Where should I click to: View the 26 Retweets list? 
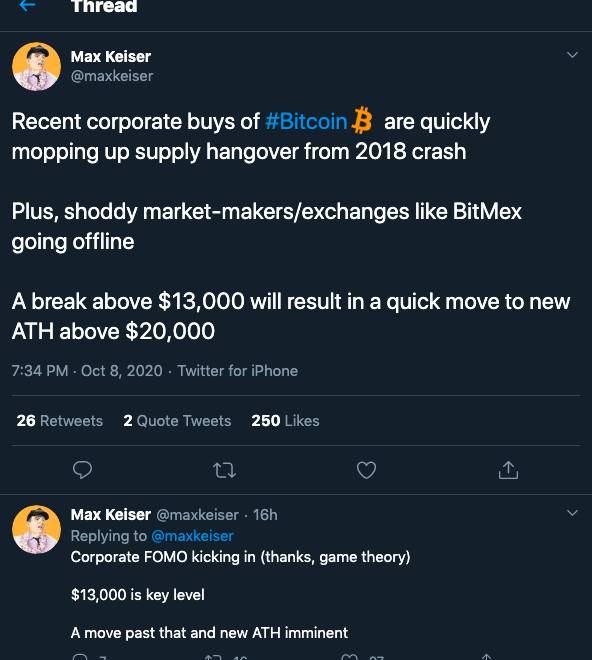[59, 420]
